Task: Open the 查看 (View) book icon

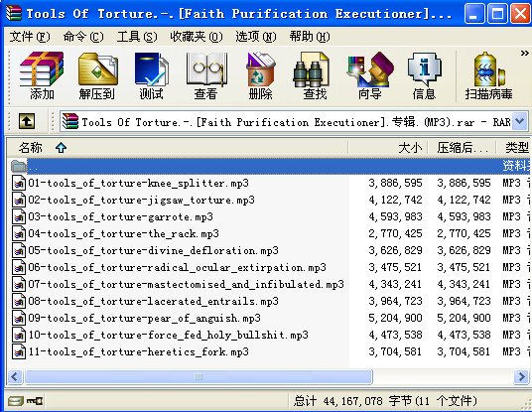Action: [x=205, y=75]
